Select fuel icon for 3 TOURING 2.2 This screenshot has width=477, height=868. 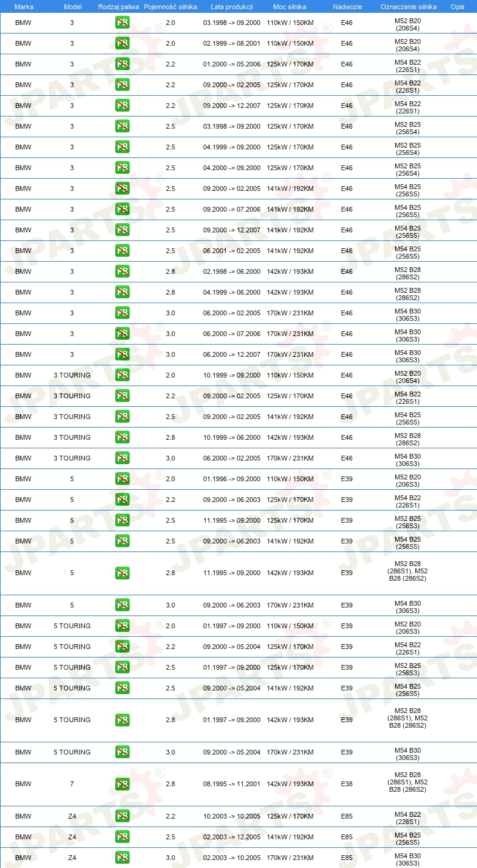[x=122, y=396]
